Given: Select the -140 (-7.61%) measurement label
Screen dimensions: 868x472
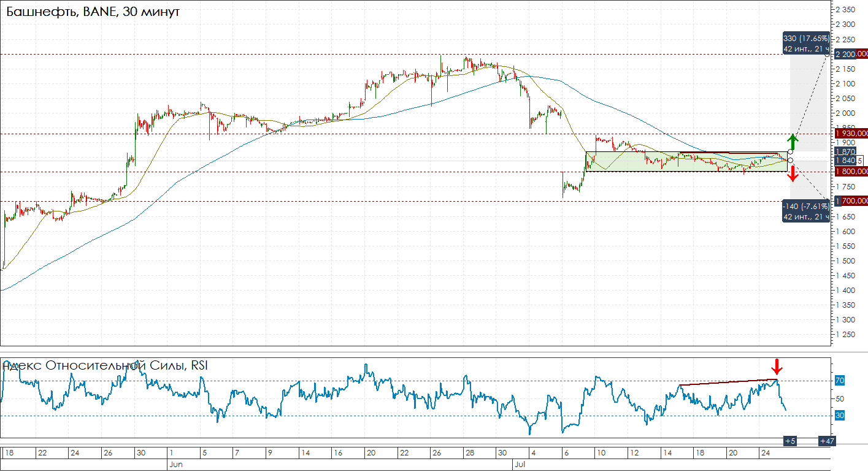Looking at the screenshot, I should coord(806,211).
